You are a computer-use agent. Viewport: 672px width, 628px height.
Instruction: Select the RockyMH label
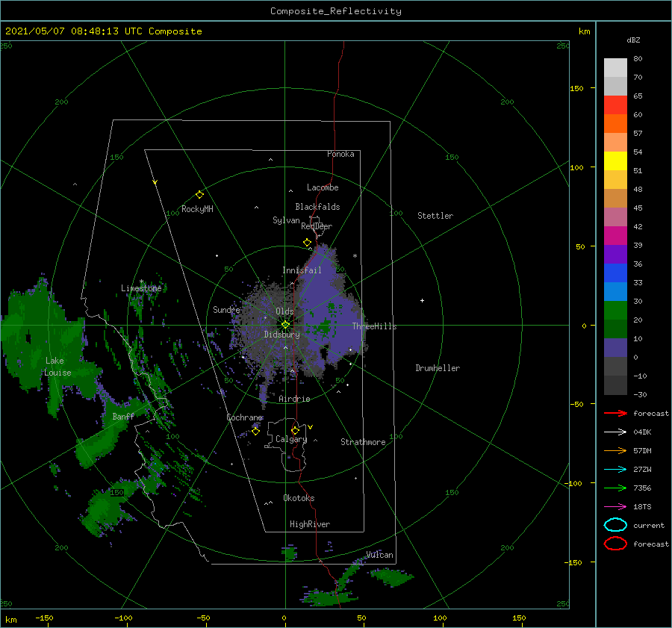[197, 209]
